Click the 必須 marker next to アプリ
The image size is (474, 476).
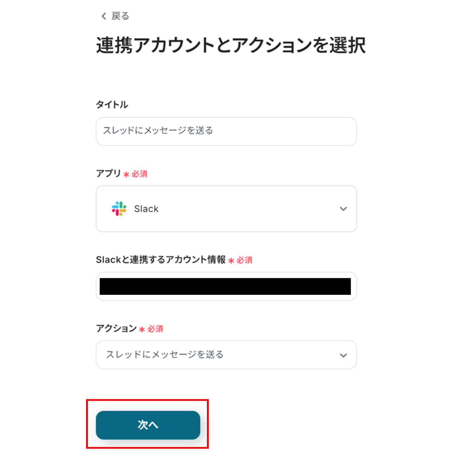[140, 174]
